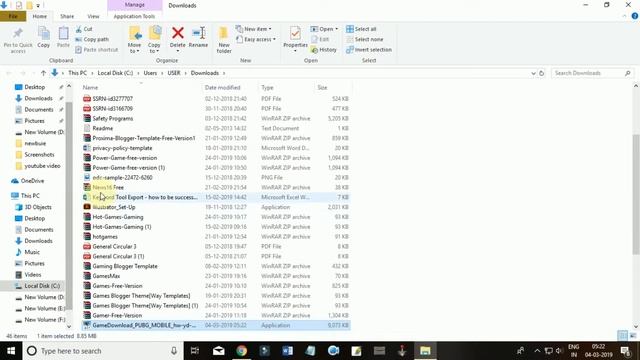Click Copy path in Clipboard group
Viewport: 640px width, 360px height.
coord(92,40)
